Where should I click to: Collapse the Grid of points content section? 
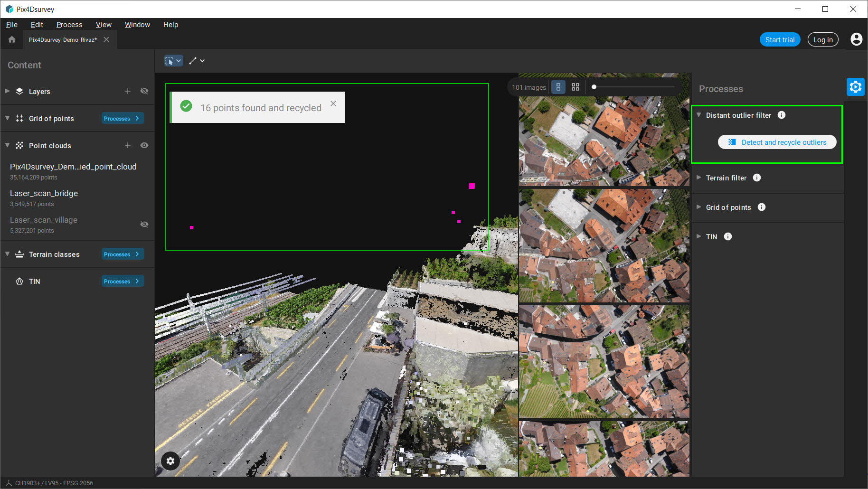coord(7,118)
